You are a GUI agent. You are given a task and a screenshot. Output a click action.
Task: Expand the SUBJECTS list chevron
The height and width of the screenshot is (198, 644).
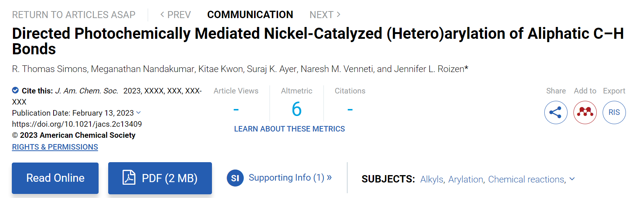(x=572, y=179)
